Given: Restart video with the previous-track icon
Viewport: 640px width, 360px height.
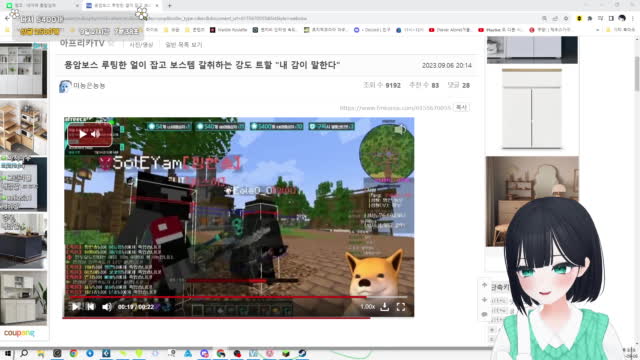Looking at the screenshot, I should pos(91,307).
